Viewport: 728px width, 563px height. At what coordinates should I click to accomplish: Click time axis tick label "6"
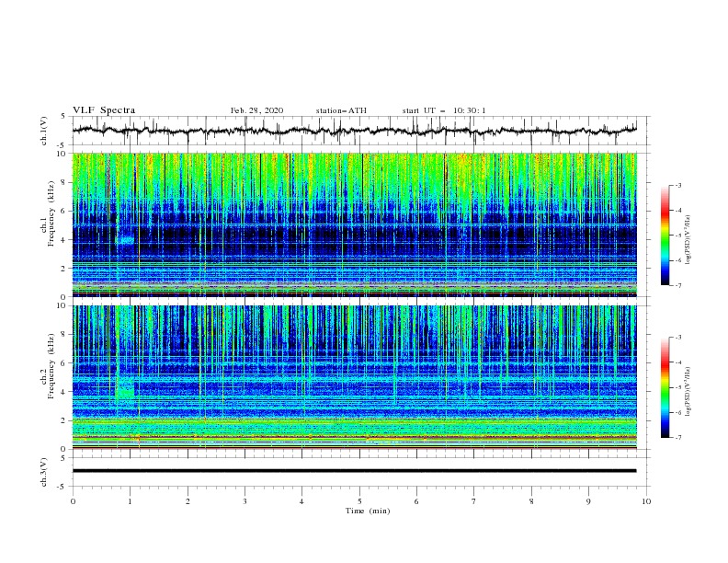pos(416,501)
